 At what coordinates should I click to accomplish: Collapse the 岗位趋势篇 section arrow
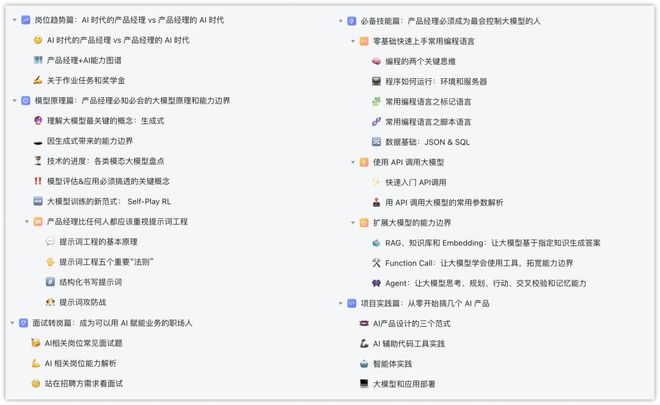(14, 20)
